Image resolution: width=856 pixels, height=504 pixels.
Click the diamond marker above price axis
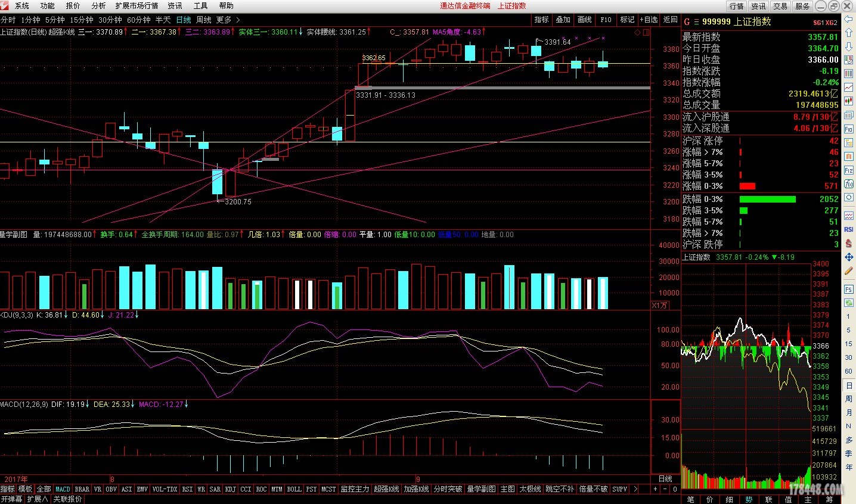pos(638,32)
